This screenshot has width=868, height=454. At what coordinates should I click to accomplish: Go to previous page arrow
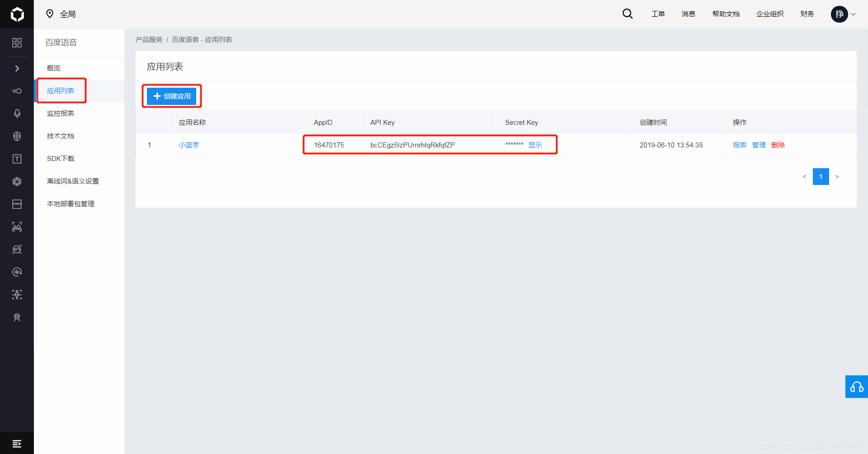pos(805,176)
